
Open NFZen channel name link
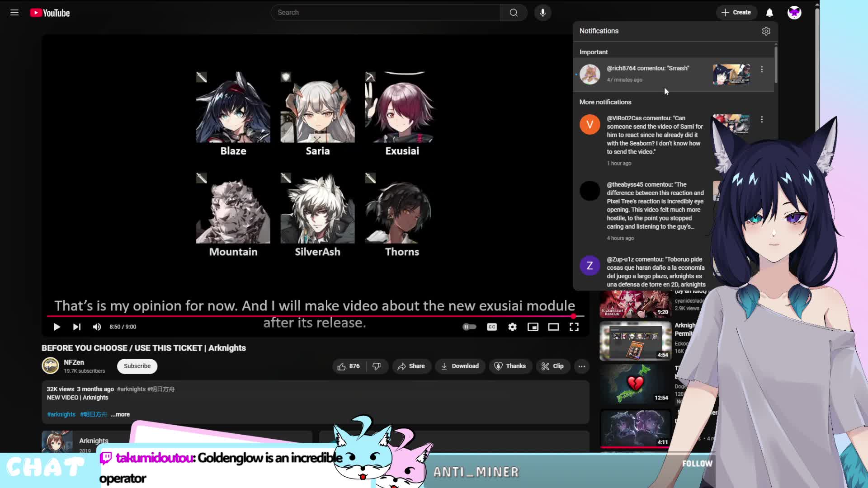click(74, 362)
